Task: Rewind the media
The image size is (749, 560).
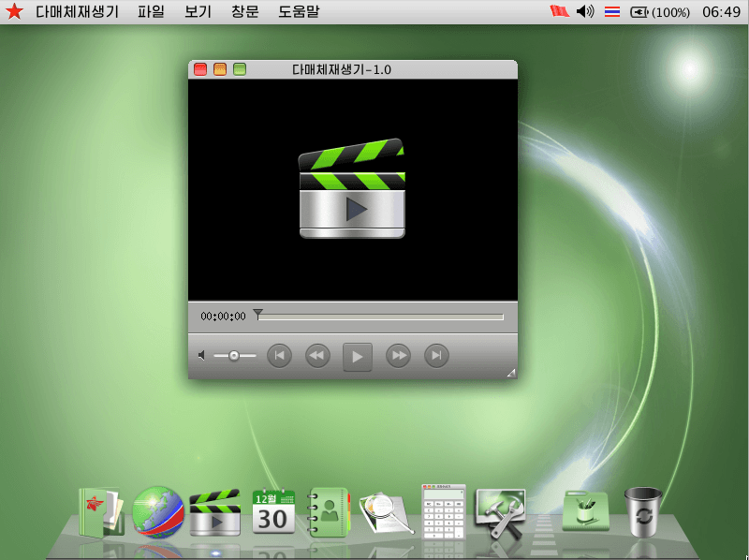Action: pos(317,356)
